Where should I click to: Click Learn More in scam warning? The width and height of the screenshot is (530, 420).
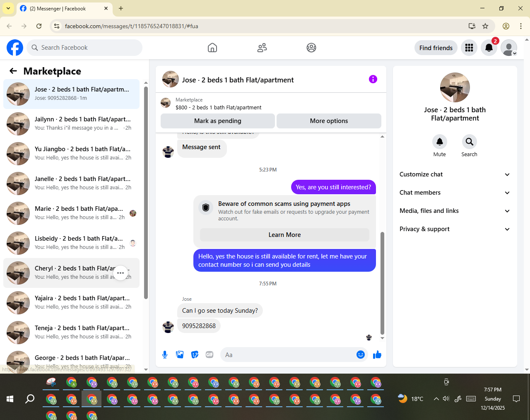(x=285, y=235)
